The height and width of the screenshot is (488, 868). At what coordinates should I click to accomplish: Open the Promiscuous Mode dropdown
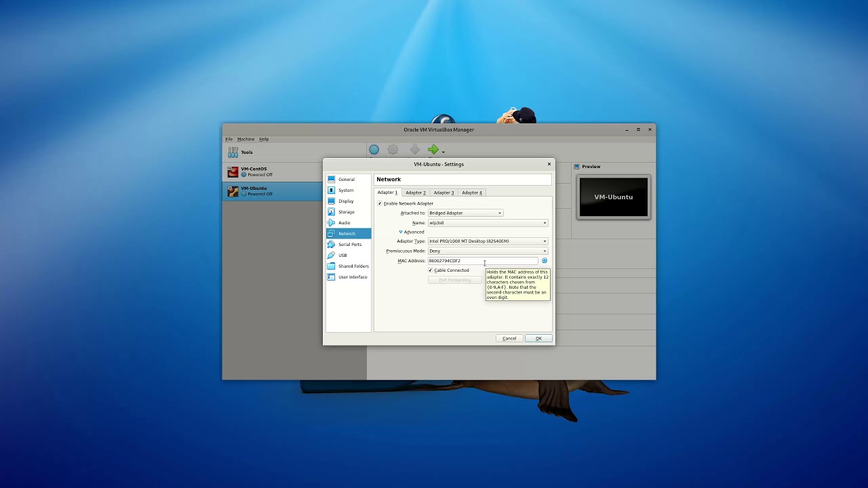click(488, 251)
